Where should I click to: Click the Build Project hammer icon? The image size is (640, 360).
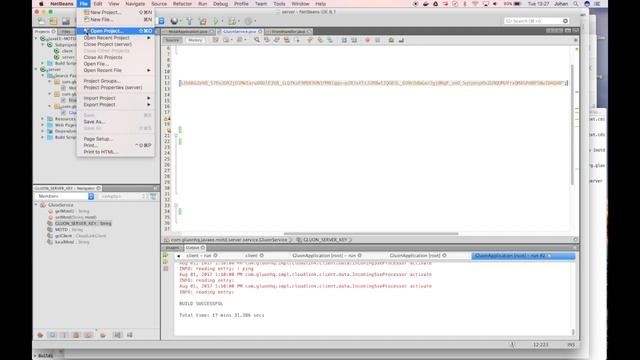[189, 21]
